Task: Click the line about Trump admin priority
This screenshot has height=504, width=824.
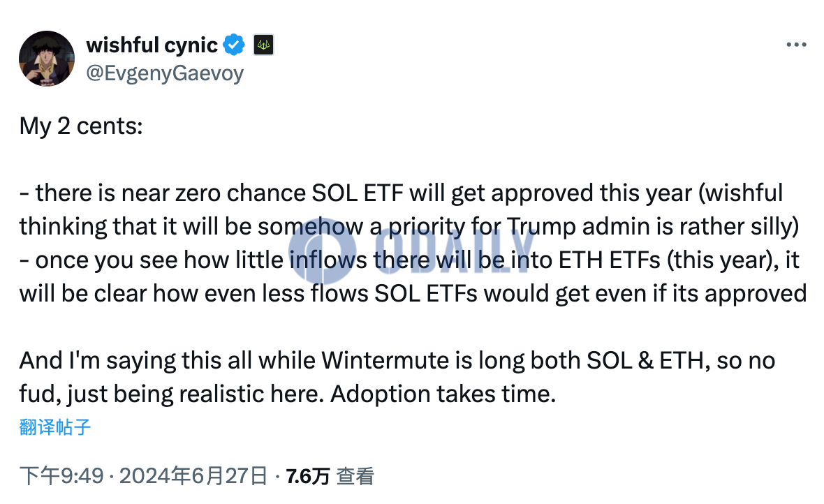Action: pyautogui.click(x=409, y=226)
